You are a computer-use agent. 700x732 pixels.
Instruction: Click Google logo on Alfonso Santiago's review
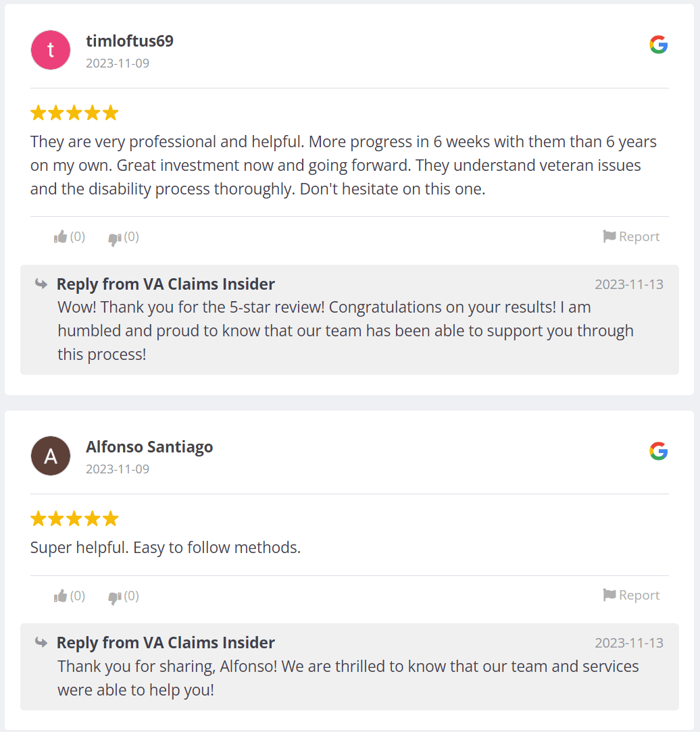(658, 451)
